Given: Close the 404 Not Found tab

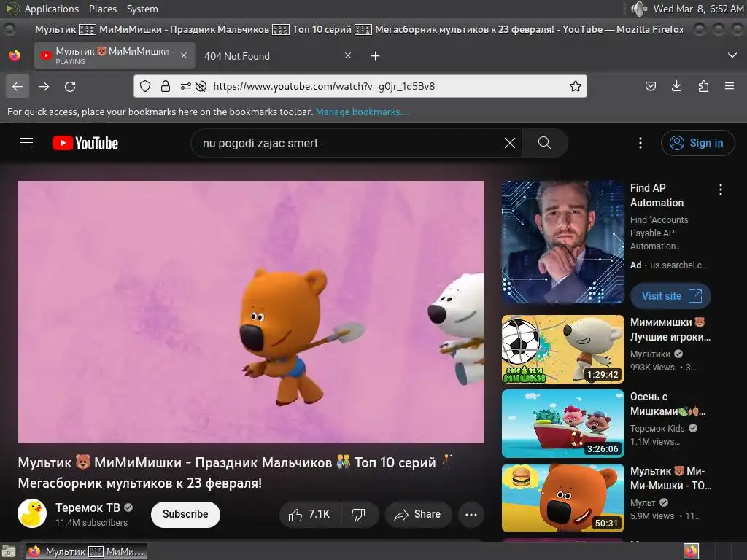Looking at the screenshot, I should [348, 55].
